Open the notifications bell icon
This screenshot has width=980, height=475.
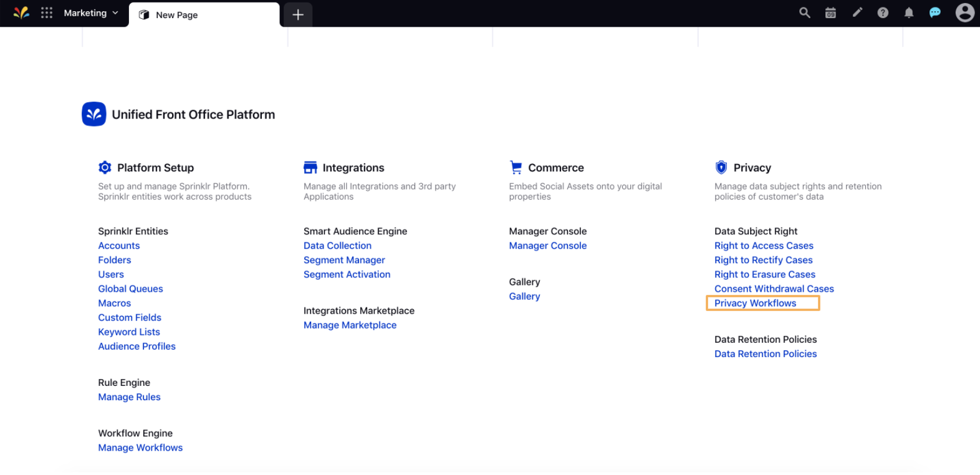click(x=909, y=12)
